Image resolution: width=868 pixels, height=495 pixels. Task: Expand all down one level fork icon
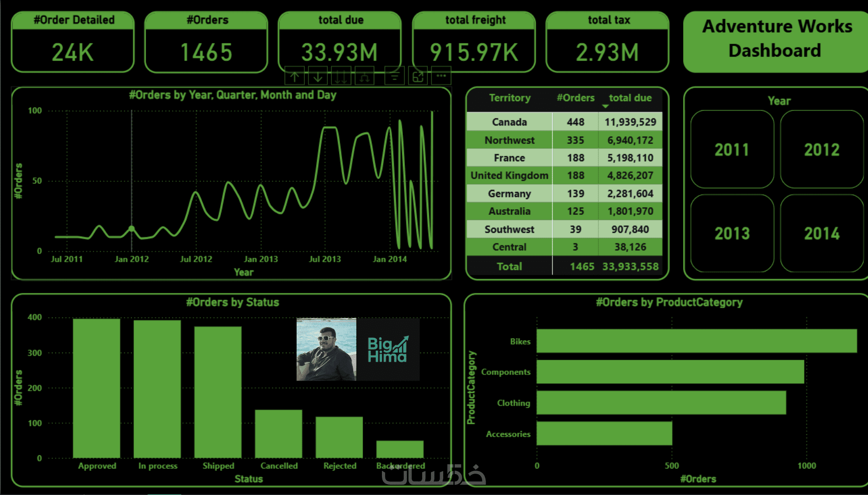click(365, 77)
